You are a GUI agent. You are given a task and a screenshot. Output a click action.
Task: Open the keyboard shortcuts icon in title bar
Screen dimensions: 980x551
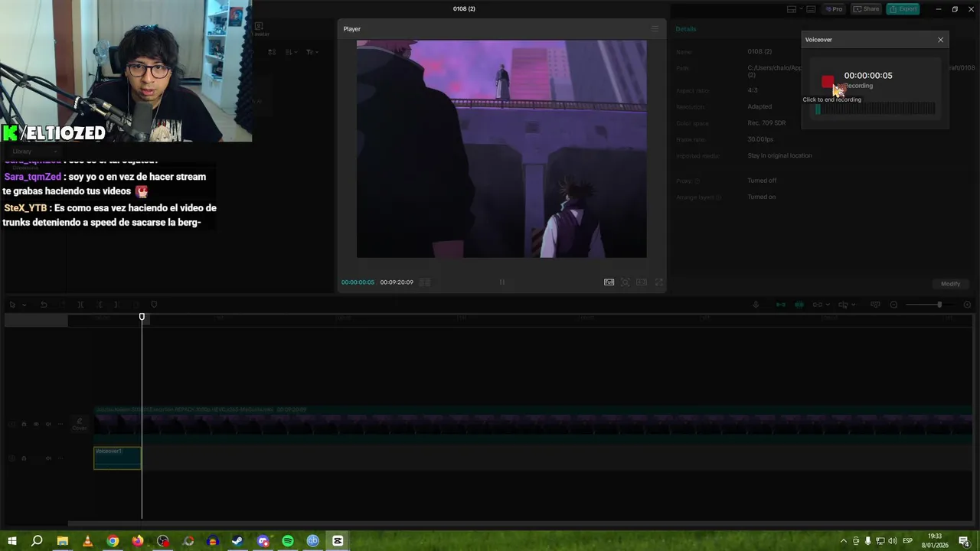(811, 9)
